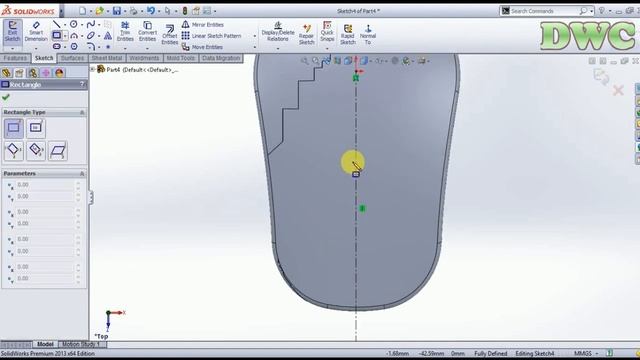Select the Polygon sketch tool
640x360 pixels.
pyautogui.click(x=74, y=47)
